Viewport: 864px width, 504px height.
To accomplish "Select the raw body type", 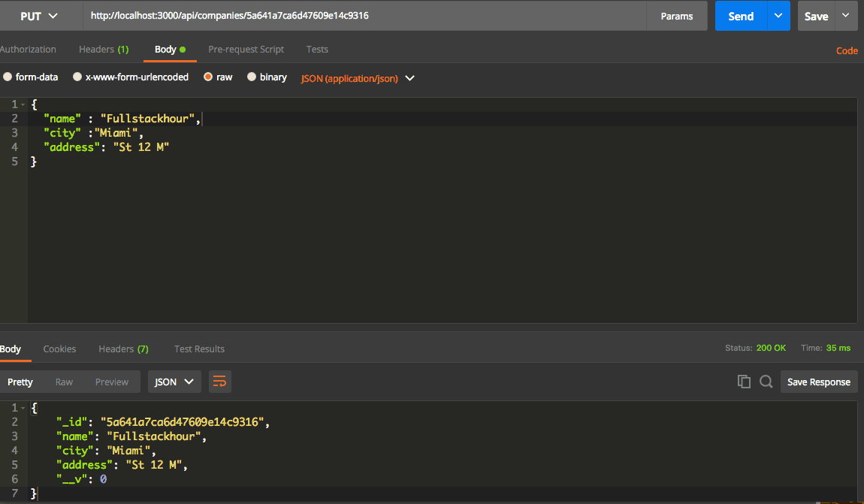I will point(218,77).
